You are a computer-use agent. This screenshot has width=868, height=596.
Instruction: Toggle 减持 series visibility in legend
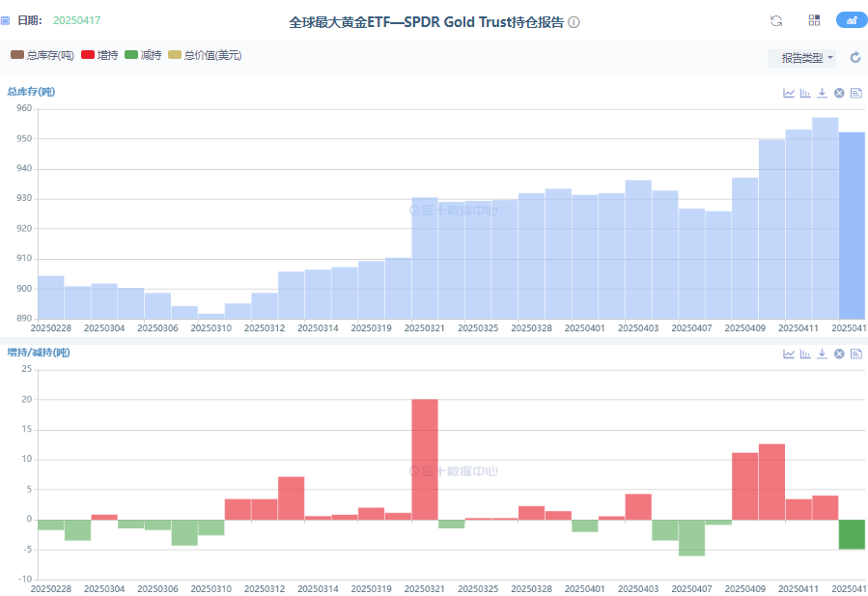click(142, 56)
